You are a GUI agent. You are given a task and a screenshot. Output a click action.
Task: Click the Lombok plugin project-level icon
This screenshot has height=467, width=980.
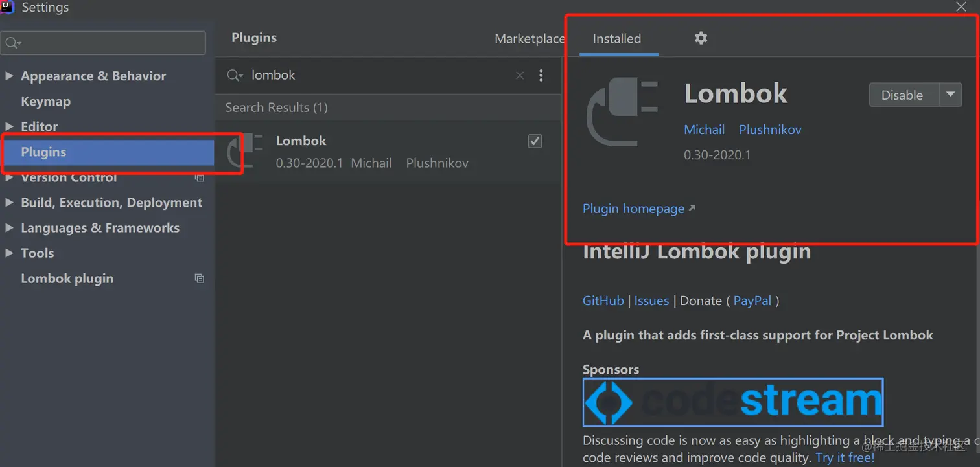[200, 279]
